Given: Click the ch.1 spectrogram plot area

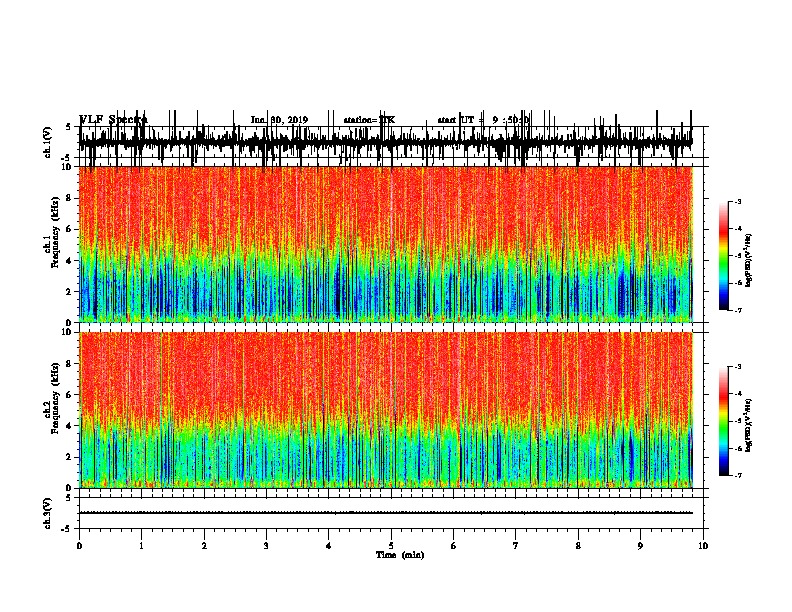Looking at the screenshot, I should [x=386, y=244].
